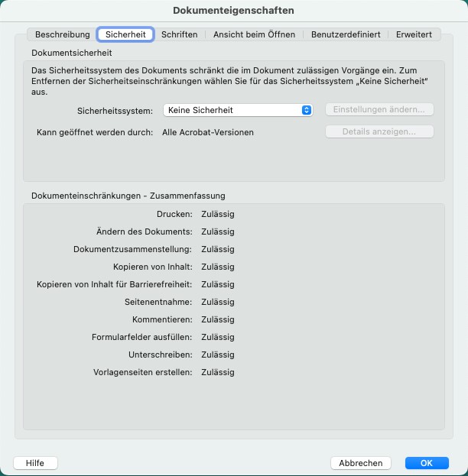Click Ändern des Dokuments label
This screenshot has width=468, height=476.
(145, 232)
